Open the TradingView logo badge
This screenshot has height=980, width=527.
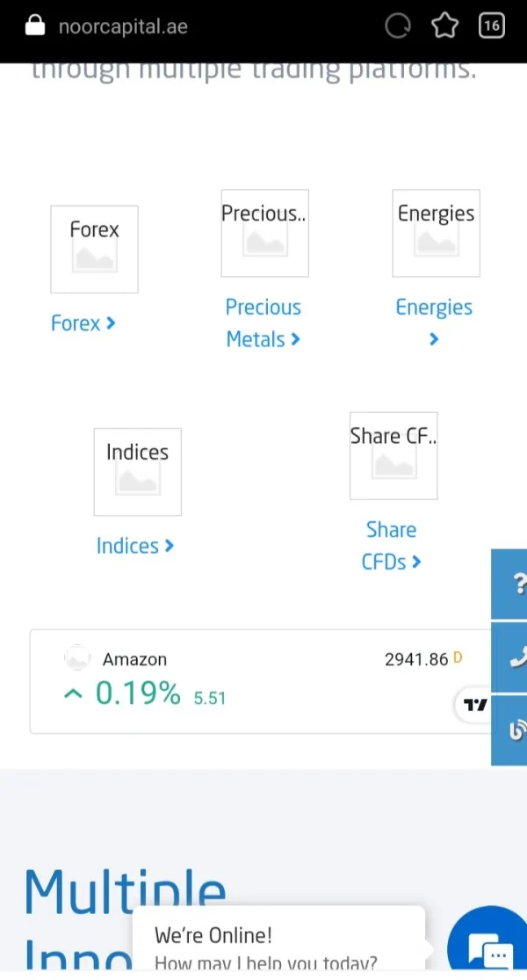pyautogui.click(x=475, y=704)
